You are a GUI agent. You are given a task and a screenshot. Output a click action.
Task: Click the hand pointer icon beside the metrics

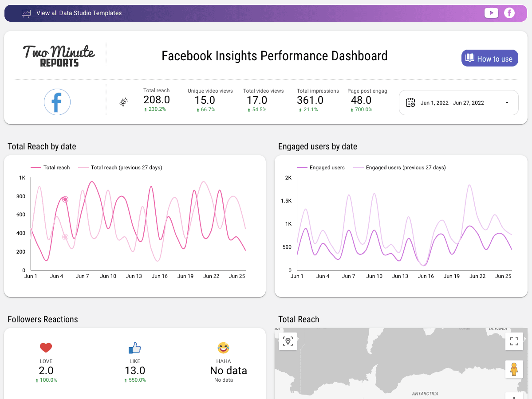(123, 101)
